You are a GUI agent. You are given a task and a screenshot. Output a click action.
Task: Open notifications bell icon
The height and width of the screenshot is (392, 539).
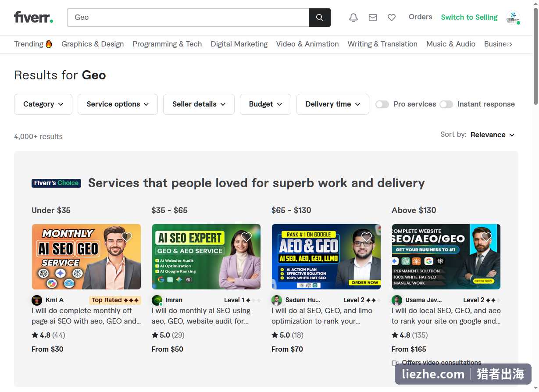point(353,18)
